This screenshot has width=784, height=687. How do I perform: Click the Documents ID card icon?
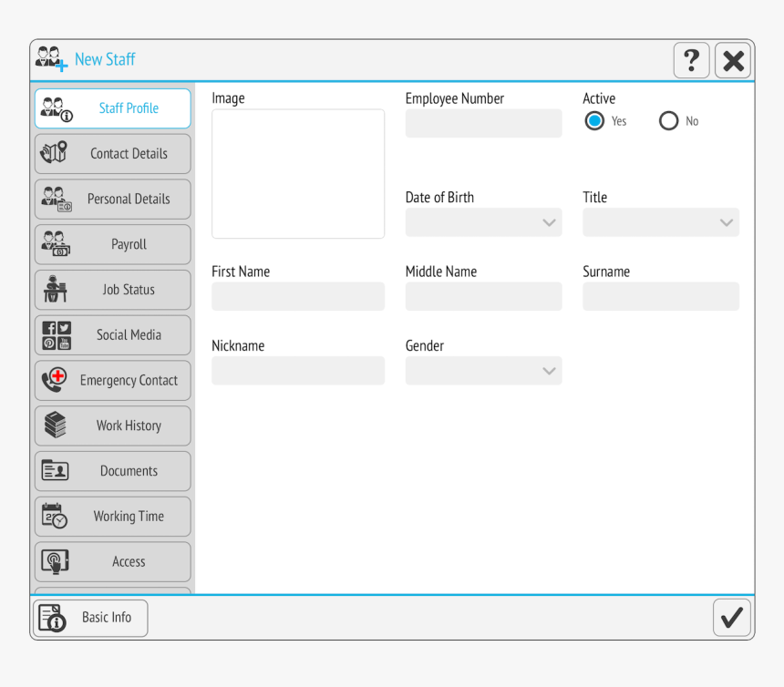tap(56, 471)
